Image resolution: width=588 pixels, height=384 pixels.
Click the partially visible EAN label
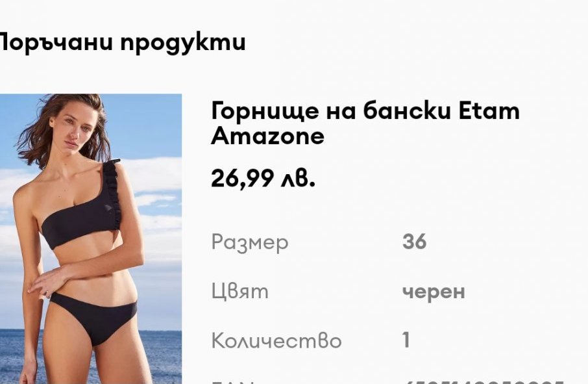click(233, 382)
